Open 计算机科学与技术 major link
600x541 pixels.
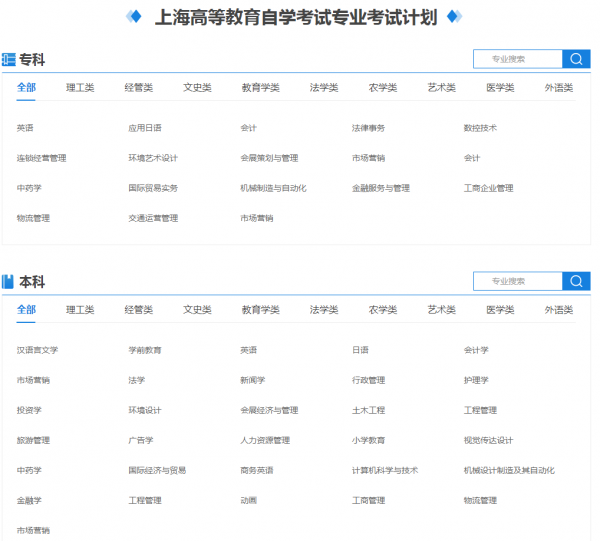coord(385,470)
